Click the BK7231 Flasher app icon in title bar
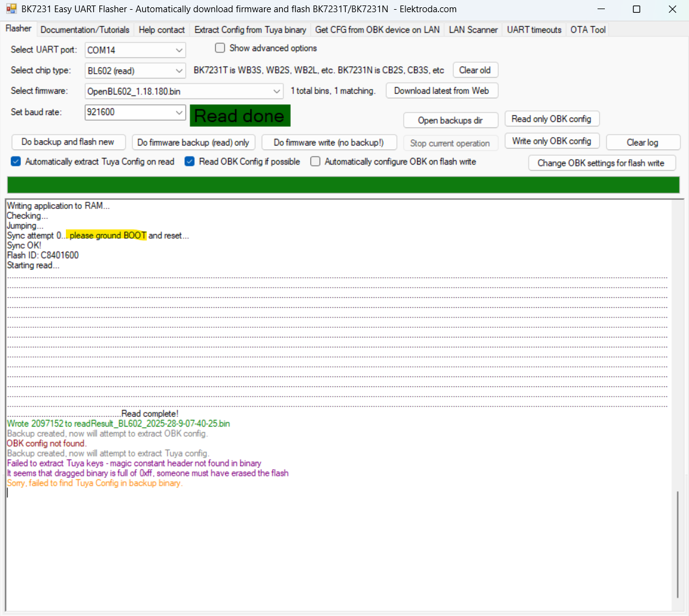The image size is (689, 616). 12,9
